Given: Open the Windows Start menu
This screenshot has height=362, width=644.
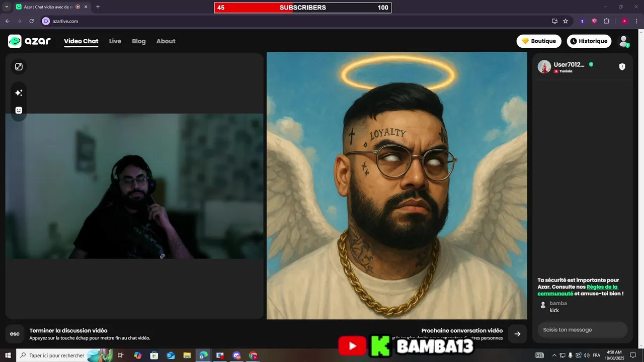Looking at the screenshot, I should point(8,355).
